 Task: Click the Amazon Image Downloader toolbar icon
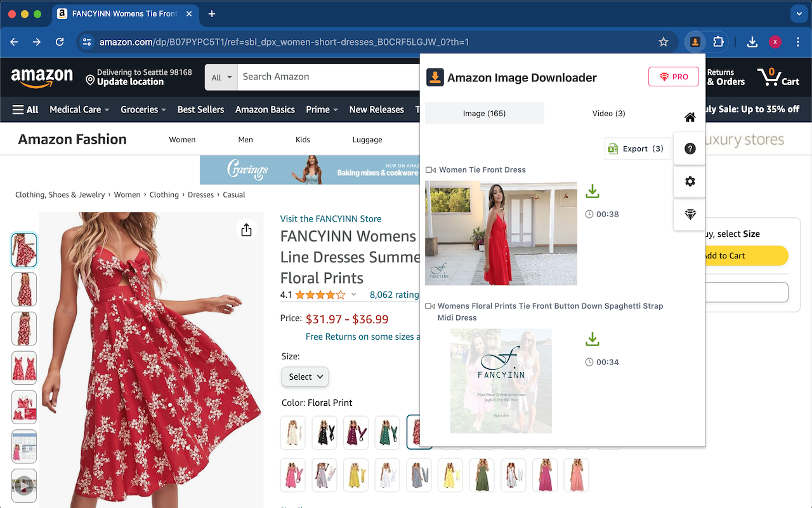695,42
